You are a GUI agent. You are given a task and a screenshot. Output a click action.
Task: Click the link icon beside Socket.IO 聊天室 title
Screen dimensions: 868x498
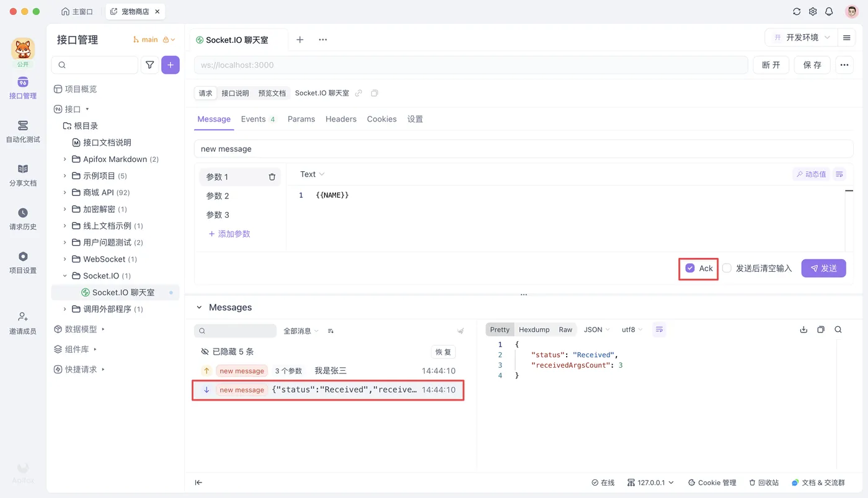pos(358,93)
